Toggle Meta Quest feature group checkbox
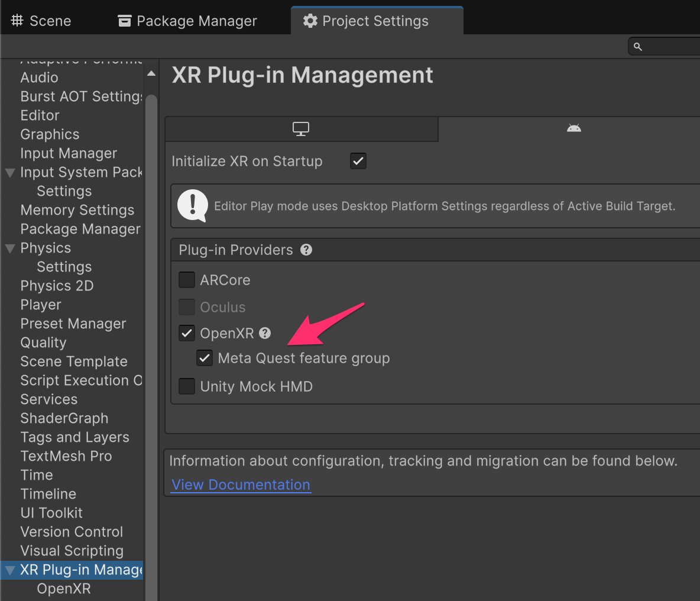This screenshot has width=700, height=601. tap(205, 358)
